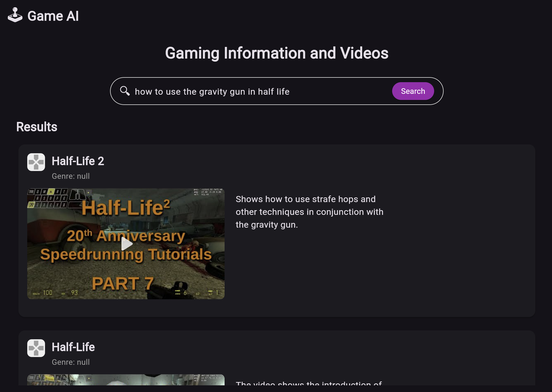Open the Half-Life 2 result title
This screenshot has height=392, width=552.
[78, 161]
